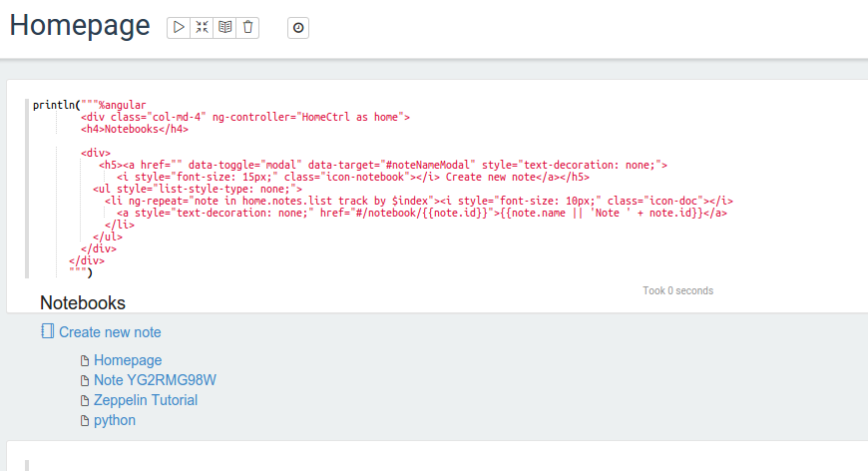This screenshot has height=471, width=868.
Task: Open the Homepage notebook link
Action: click(128, 360)
